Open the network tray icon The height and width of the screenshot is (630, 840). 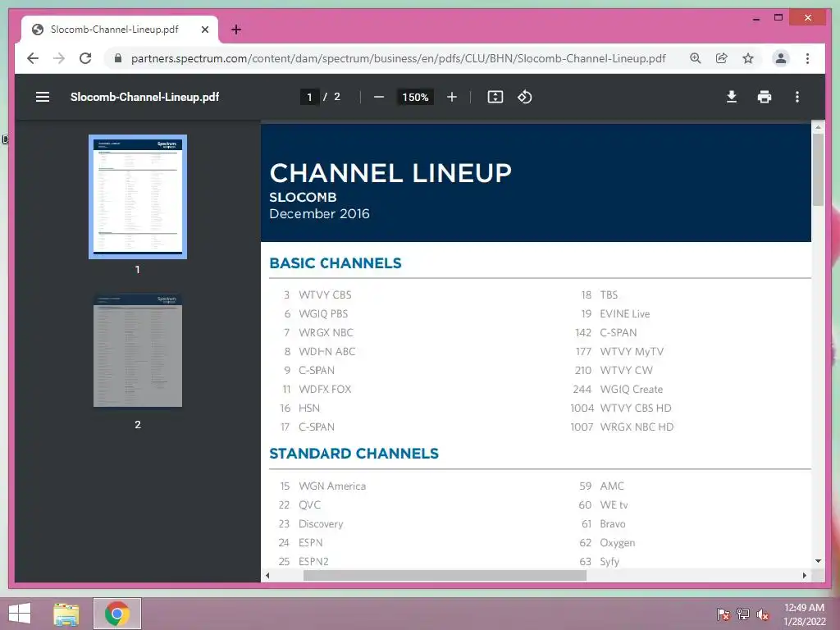coord(743,614)
